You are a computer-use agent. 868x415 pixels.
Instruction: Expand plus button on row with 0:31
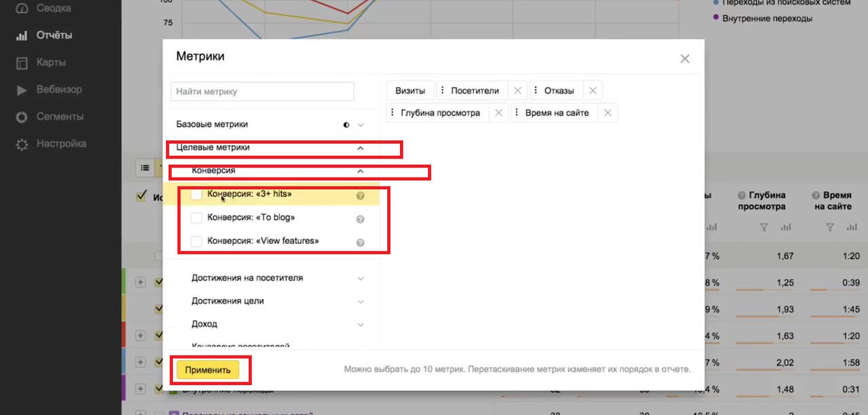[x=141, y=389]
